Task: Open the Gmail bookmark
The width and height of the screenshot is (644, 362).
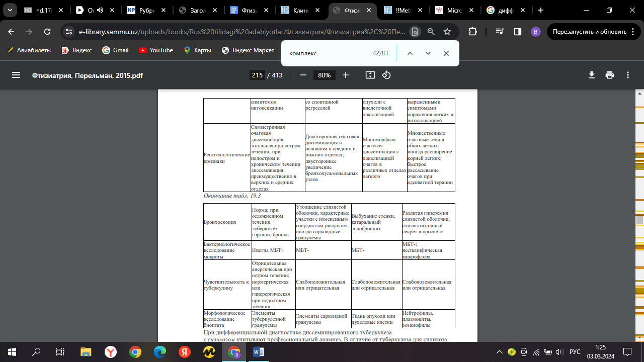Action: click(x=115, y=50)
